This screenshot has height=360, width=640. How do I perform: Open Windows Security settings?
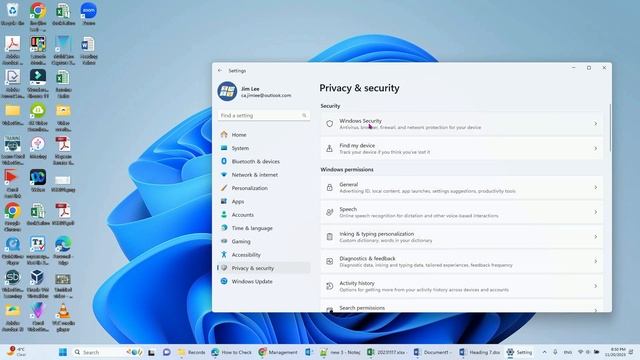click(462, 124)
